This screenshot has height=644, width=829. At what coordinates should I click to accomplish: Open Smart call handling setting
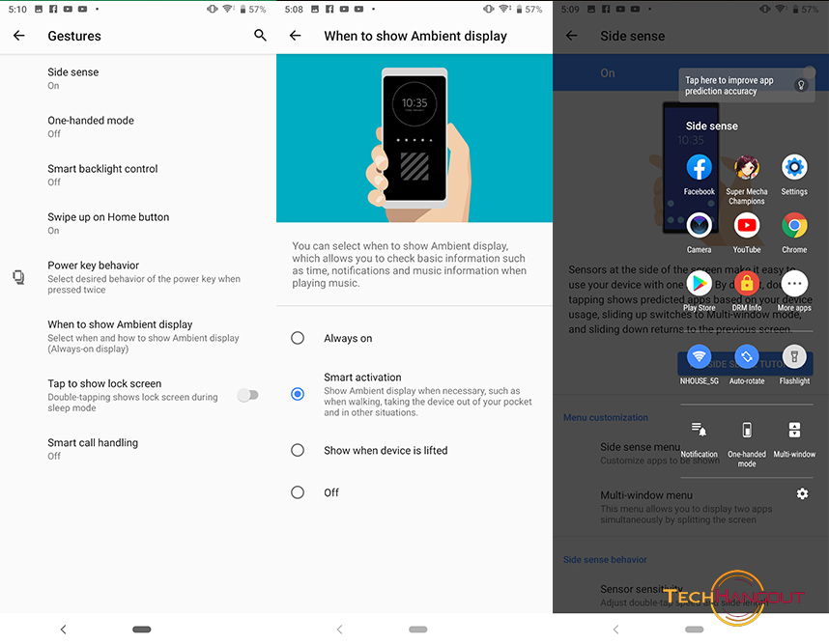click(138, 449)
